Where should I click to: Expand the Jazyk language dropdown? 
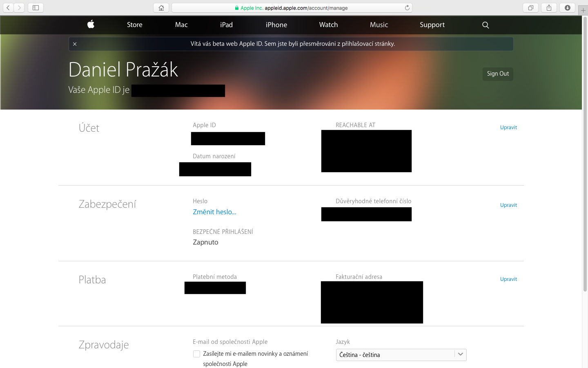click(401, 355)
